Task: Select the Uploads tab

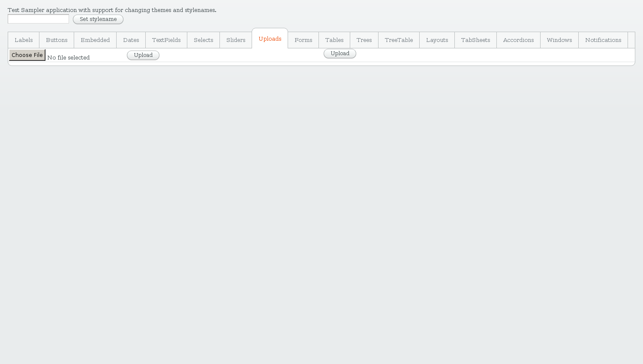Action: click(270, 39)
